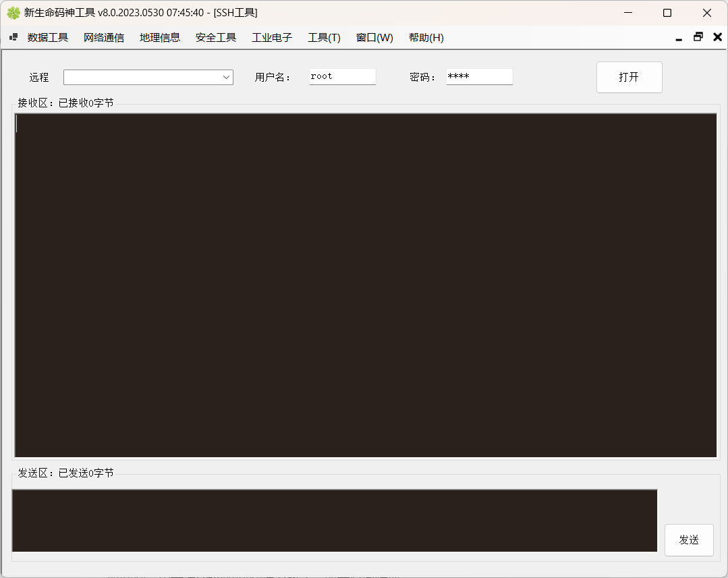The image size is (728, 578).
Task: Focus the 用户名 field containing root
Action: click(x=343, y=77)
